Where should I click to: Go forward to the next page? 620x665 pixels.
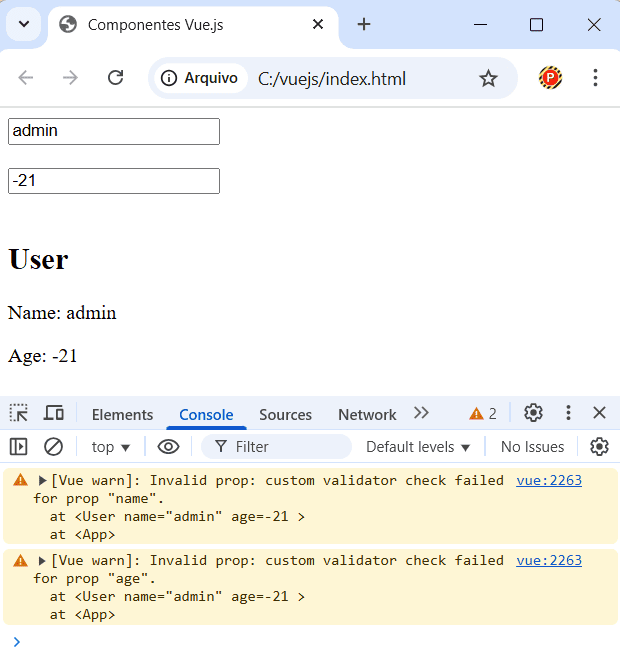(x=70, y=78)
